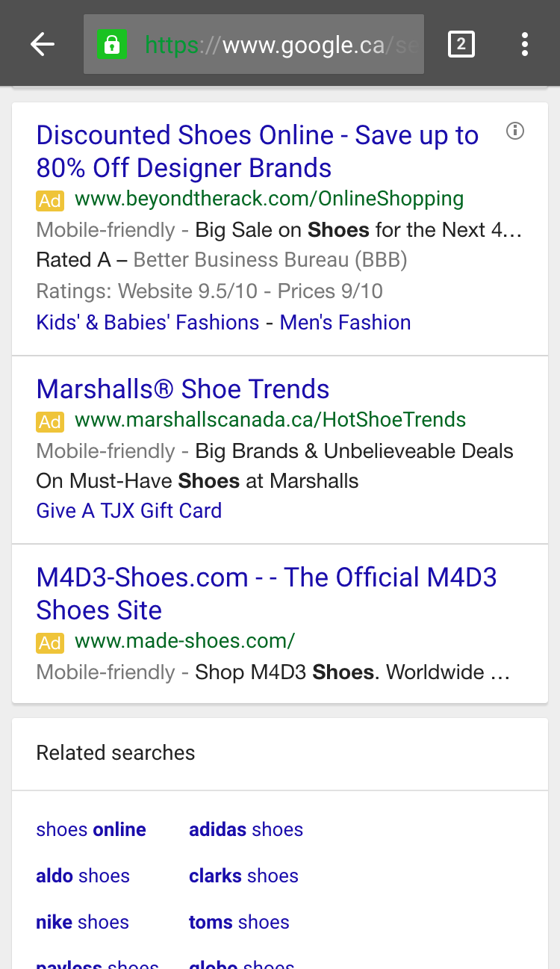Open the tab switcher showing 2 tabs
This screenshot has height=969, width=560.
pos(461,45)
